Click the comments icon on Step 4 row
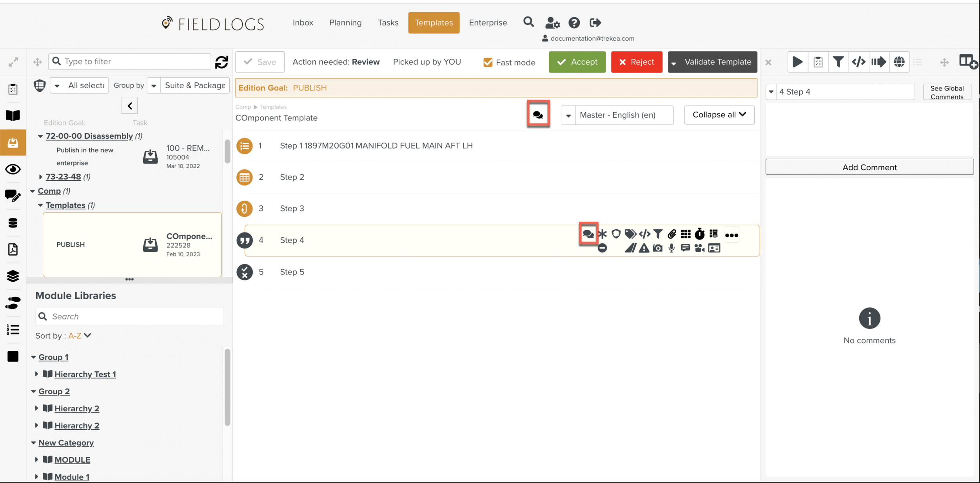The height and width of the screenshot is (483, 980). click(588, 234)
